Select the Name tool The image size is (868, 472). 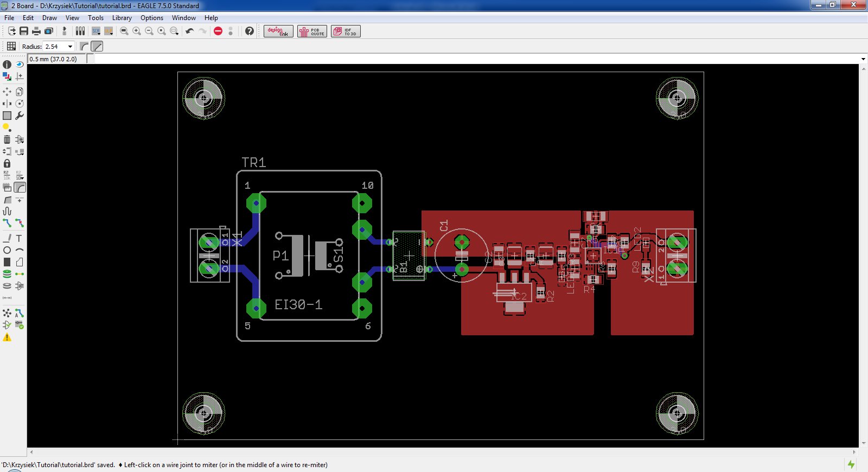tap(7, 175)
